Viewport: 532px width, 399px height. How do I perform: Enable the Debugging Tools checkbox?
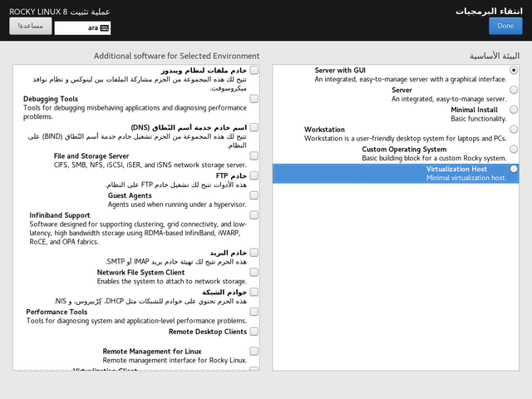tap(254, 99)
